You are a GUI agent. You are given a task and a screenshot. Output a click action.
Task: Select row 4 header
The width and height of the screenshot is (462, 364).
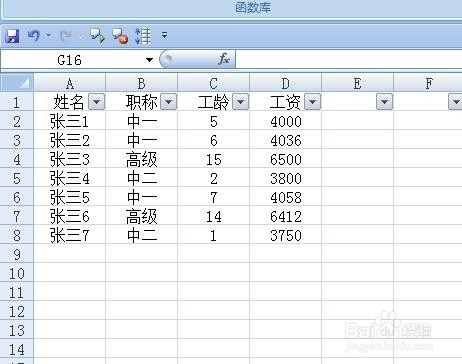click(17, 159)
